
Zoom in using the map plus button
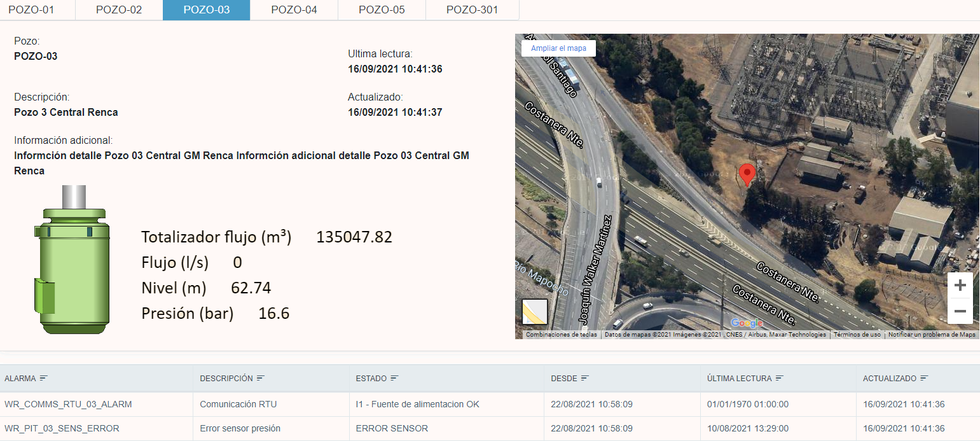click(x=960, y=286)
